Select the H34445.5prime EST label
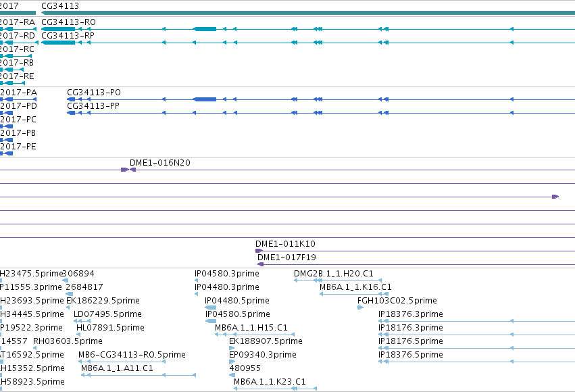 (x=32, y=314)
